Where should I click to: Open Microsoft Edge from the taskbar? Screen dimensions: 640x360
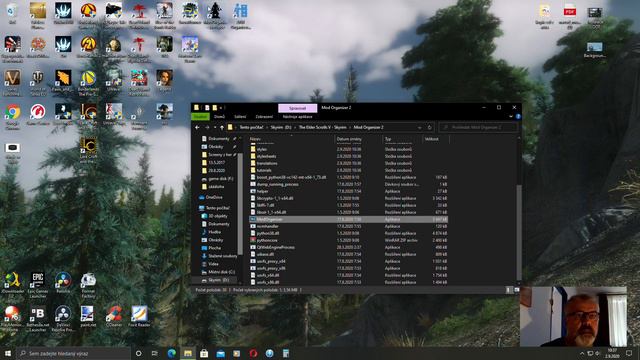tap(171, 353)
